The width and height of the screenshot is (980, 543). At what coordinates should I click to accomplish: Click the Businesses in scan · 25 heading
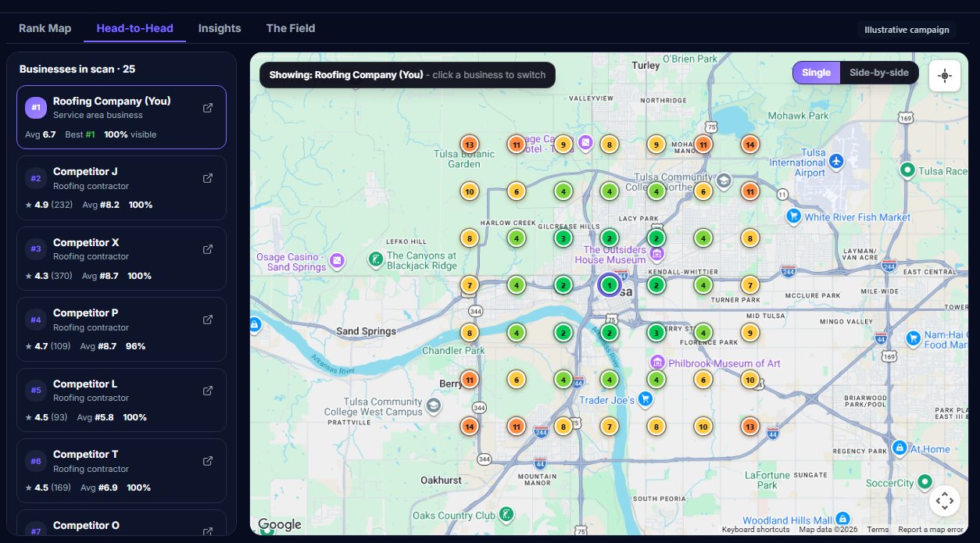[x=77, y=69]
